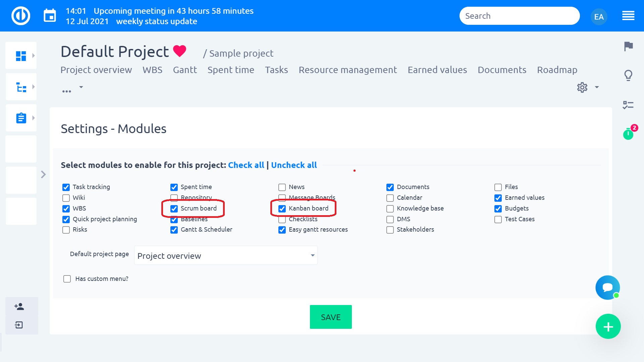
Task: Click the project settings gear icon
Action: click(x=582, y=87)
